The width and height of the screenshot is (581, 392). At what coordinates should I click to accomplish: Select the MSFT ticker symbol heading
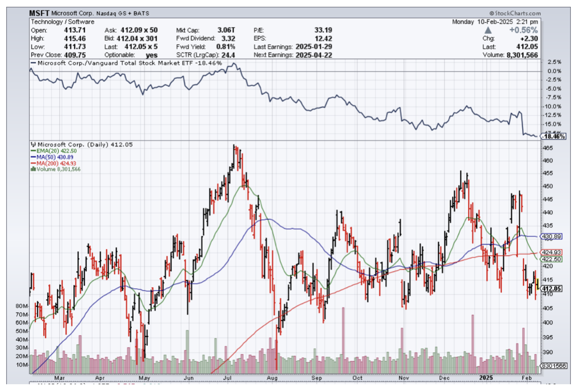[x=40, y=14]
